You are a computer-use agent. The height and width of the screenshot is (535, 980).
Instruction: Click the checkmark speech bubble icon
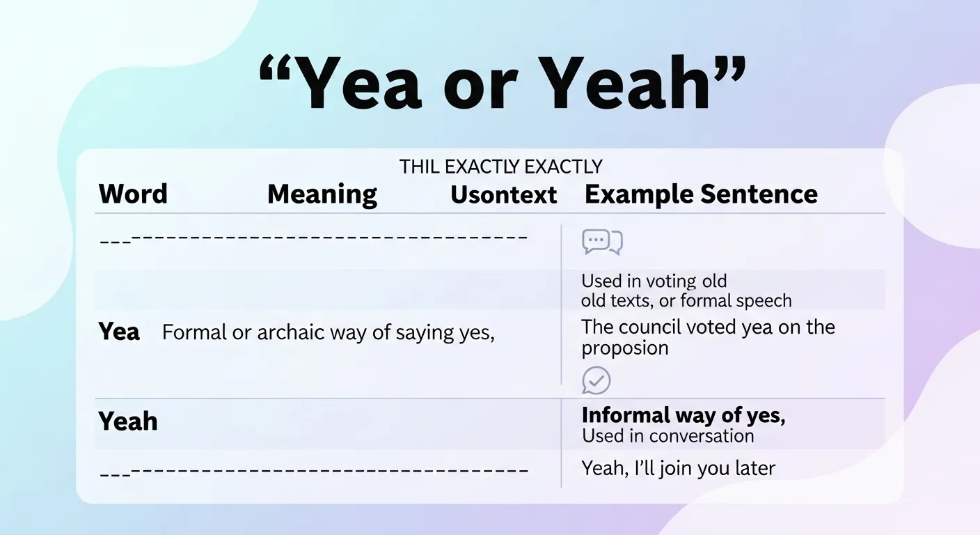[x=596, y=380]
